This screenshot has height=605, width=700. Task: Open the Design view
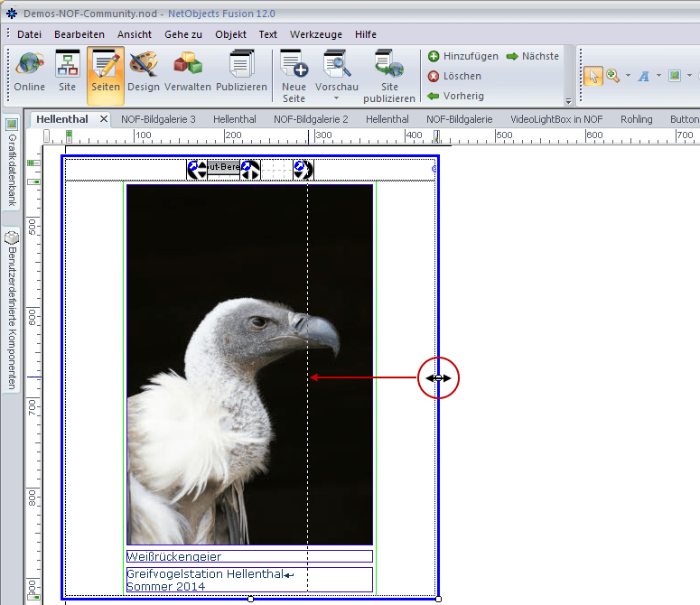click(x=143, y=72)
